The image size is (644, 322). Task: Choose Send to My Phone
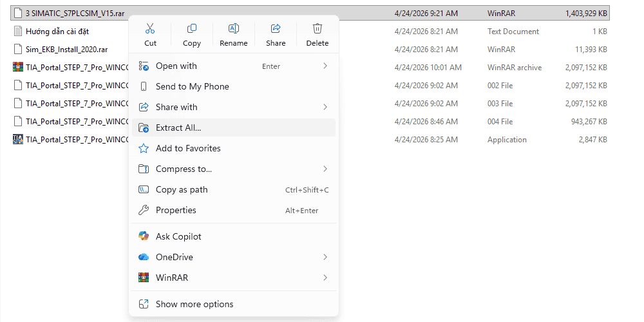pyautogui.click(x=192, y=86)
